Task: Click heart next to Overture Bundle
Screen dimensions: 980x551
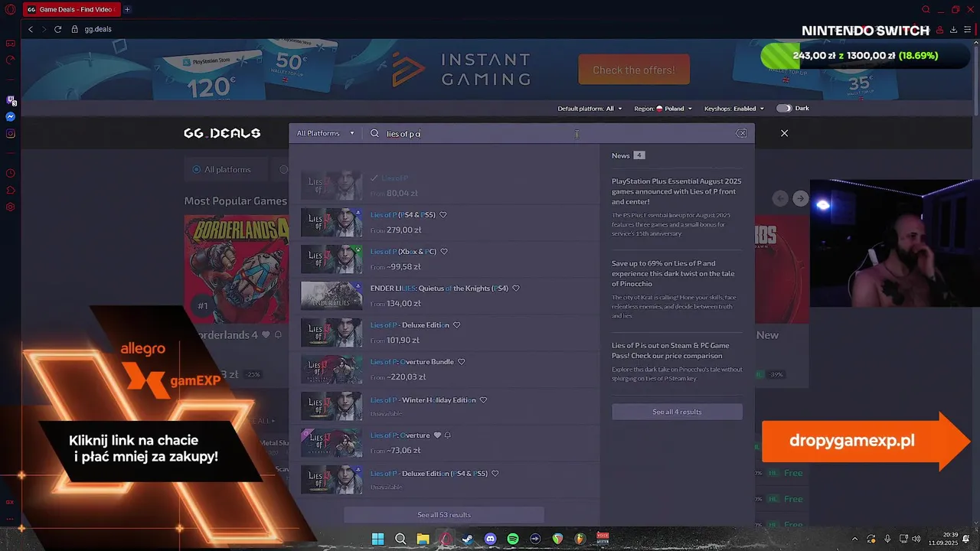Action: [x=461, y=362]
